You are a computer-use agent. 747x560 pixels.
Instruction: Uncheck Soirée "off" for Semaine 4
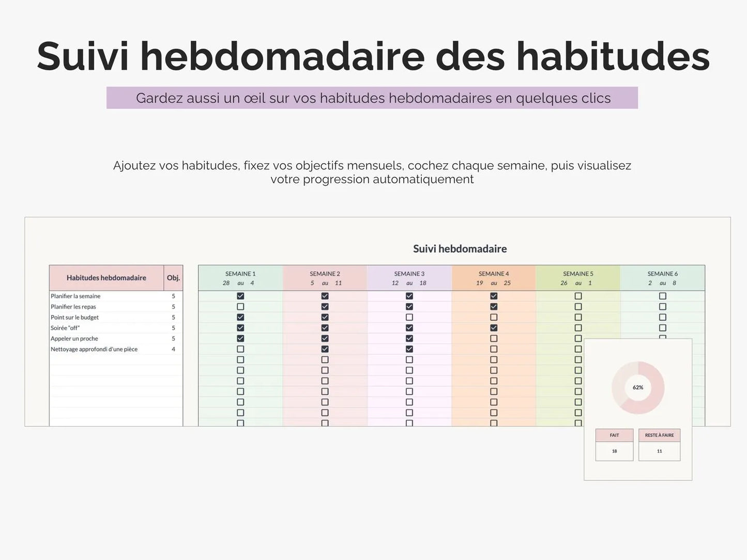(494, 328)
